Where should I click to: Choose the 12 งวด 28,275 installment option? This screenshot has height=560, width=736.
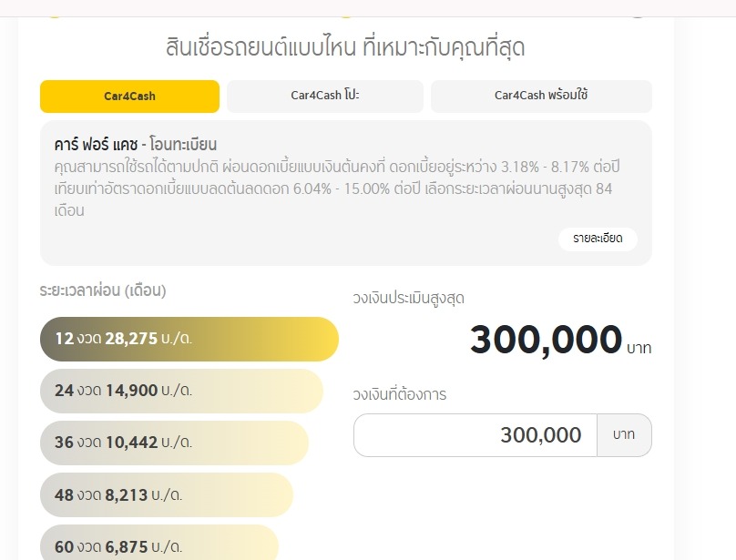[x=189, y=339]
